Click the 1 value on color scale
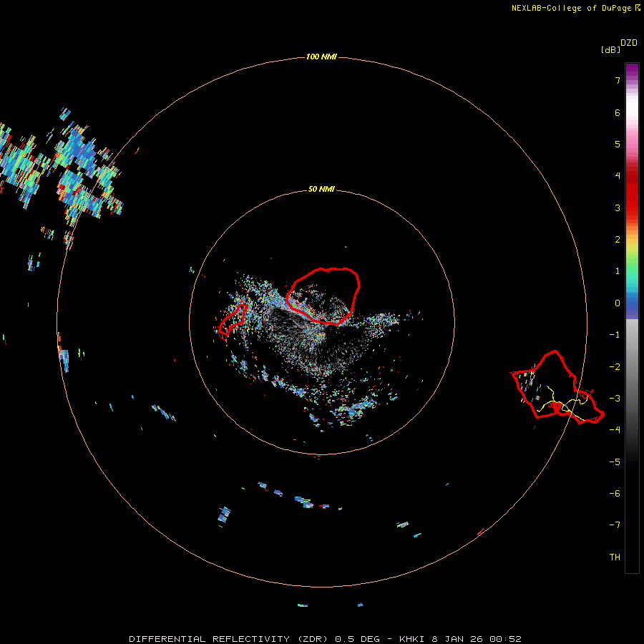 point(618,271)
